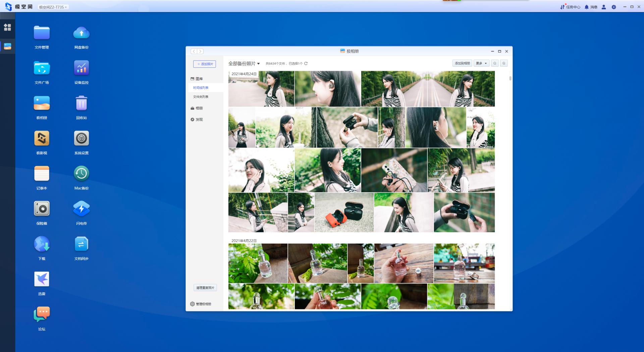Open the 保险箱 safe box icon
The height and width of the screenshot is (352, 644).
(x=42, y=209)
